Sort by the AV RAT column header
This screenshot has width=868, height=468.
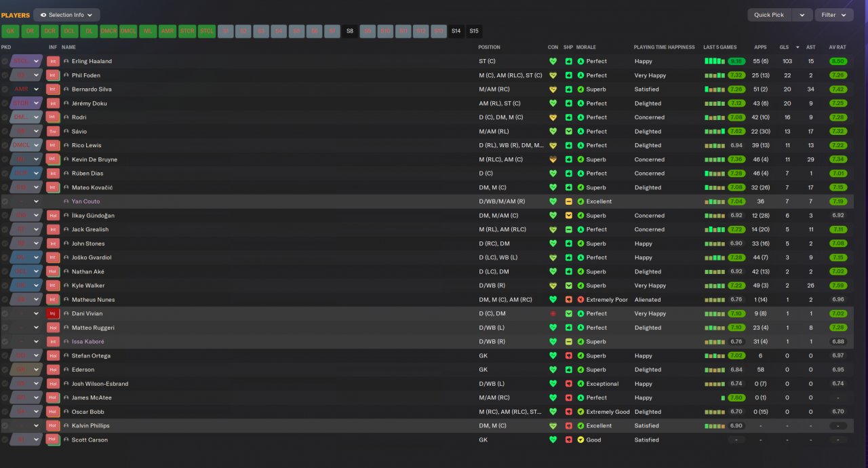(x=837, y=47)
